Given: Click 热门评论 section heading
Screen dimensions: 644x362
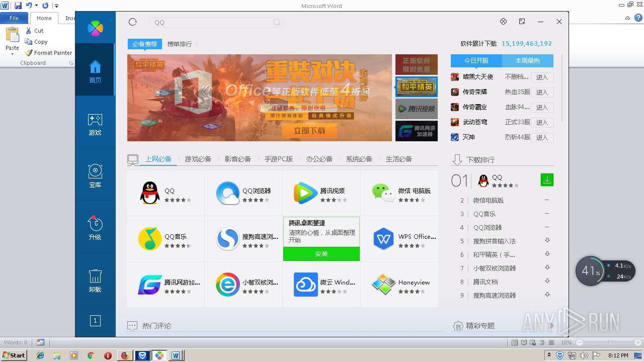Looking at the screenshot, I should pyautogui.click(x=156, y=326).
